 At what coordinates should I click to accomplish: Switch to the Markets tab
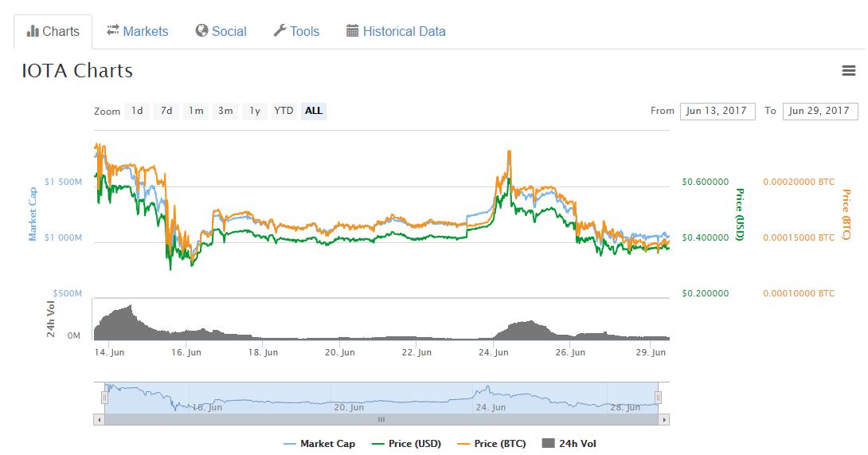(x=137, y=32)
